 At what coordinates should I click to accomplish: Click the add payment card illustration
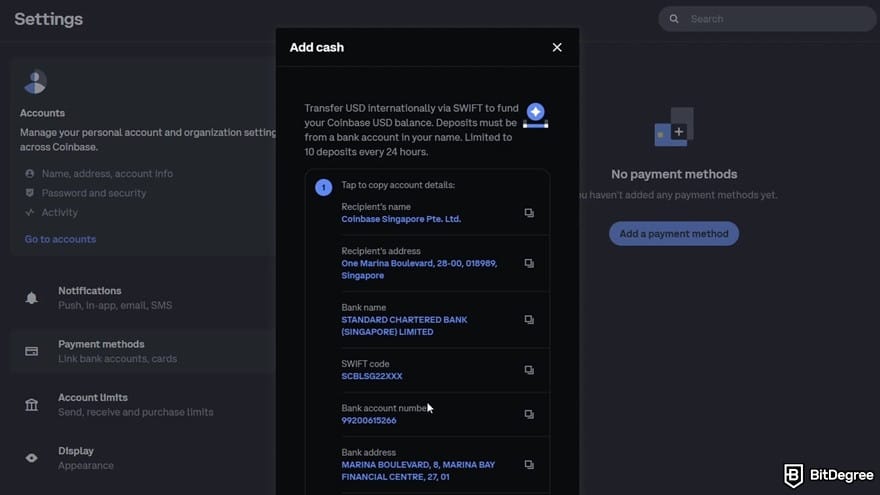(x=673, y=127)
